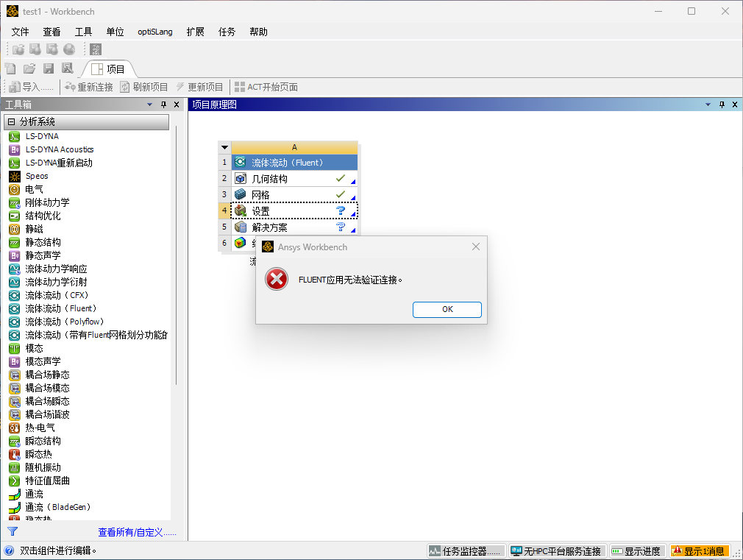Open the 扩展 menu
The width and height of the screenshot is (743, 560).
coord(195,32)
